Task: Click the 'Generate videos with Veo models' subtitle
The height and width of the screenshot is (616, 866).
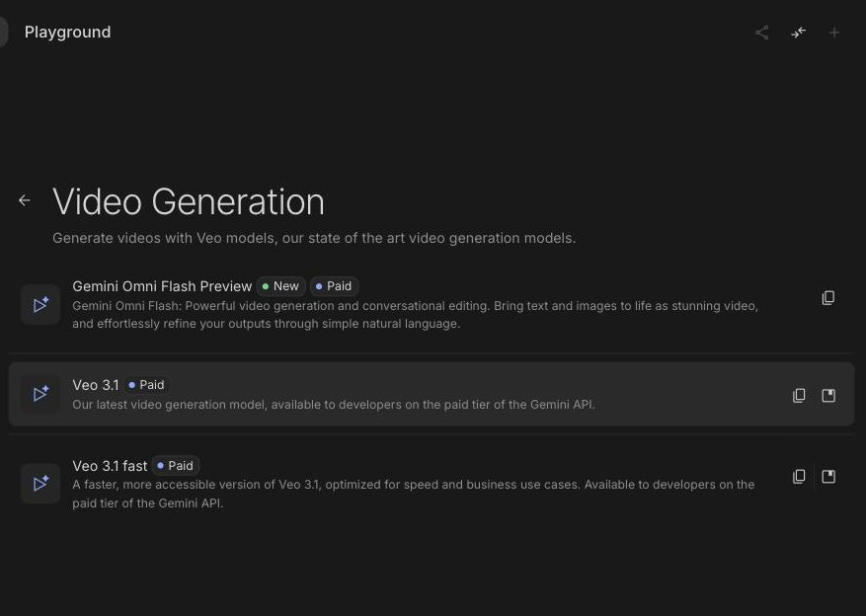Action: [x=314, y=239]
